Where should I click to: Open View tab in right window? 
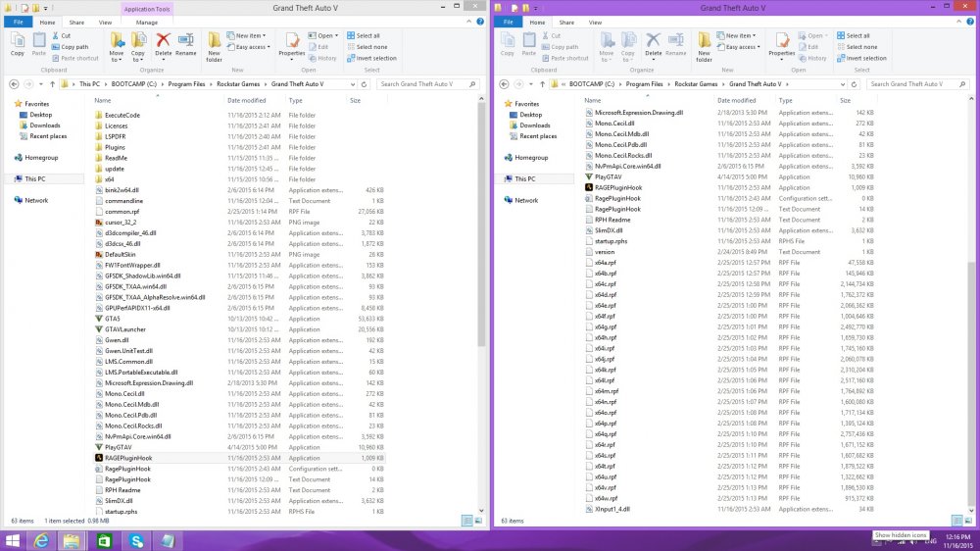click(x=595, y=23)
